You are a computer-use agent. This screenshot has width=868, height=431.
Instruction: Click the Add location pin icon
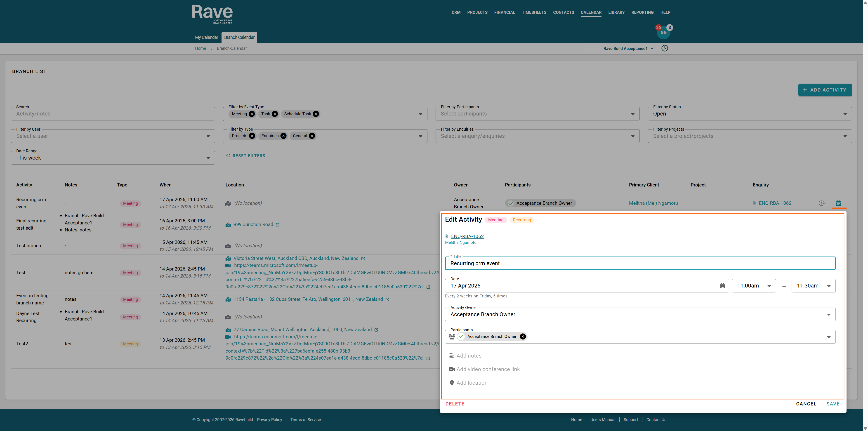pyautogui.click(x=452, y=383)
